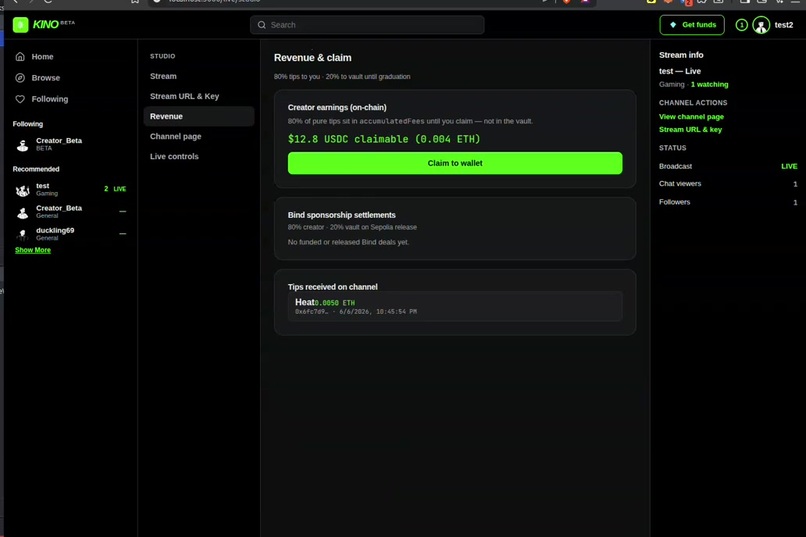The image size is (806, 537).
Task: Click the "0.0050 ETH" tip amount
Action: click(x=335, y=303)
